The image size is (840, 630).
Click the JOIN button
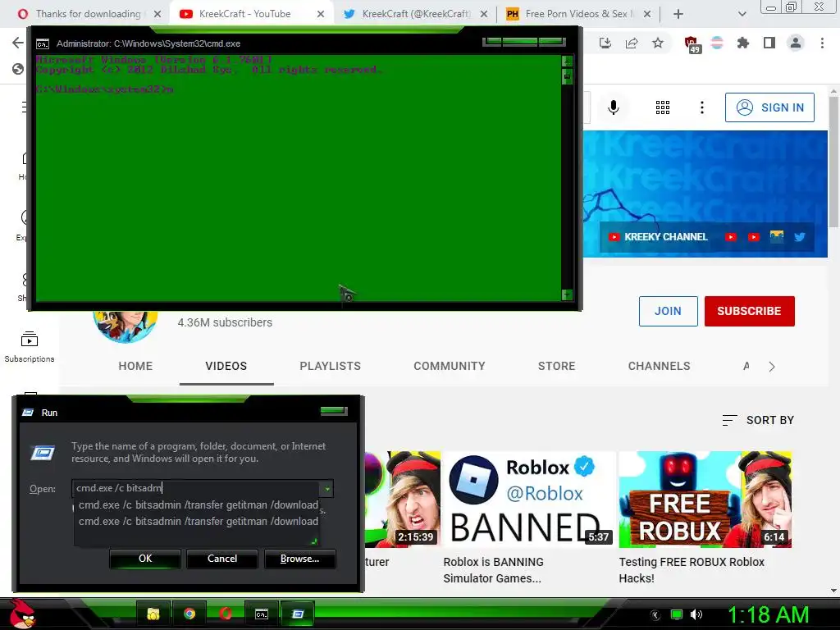668,311
